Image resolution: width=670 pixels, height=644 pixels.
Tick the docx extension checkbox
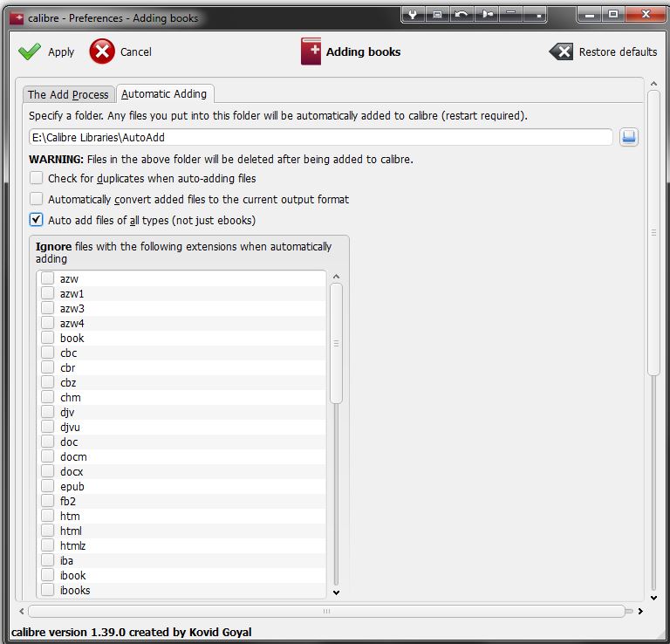(47, 471)
